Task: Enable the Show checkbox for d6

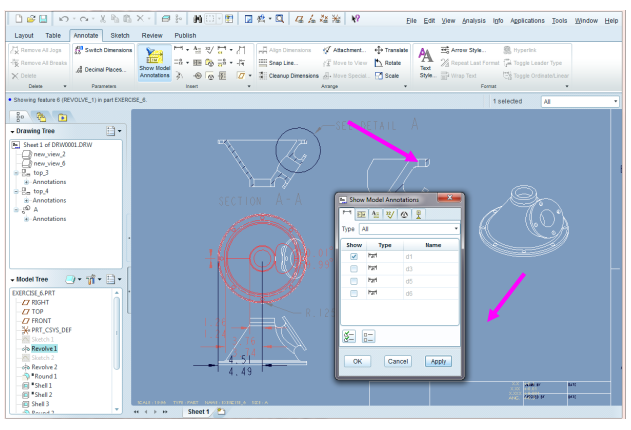Action: [x=353, y=293]
